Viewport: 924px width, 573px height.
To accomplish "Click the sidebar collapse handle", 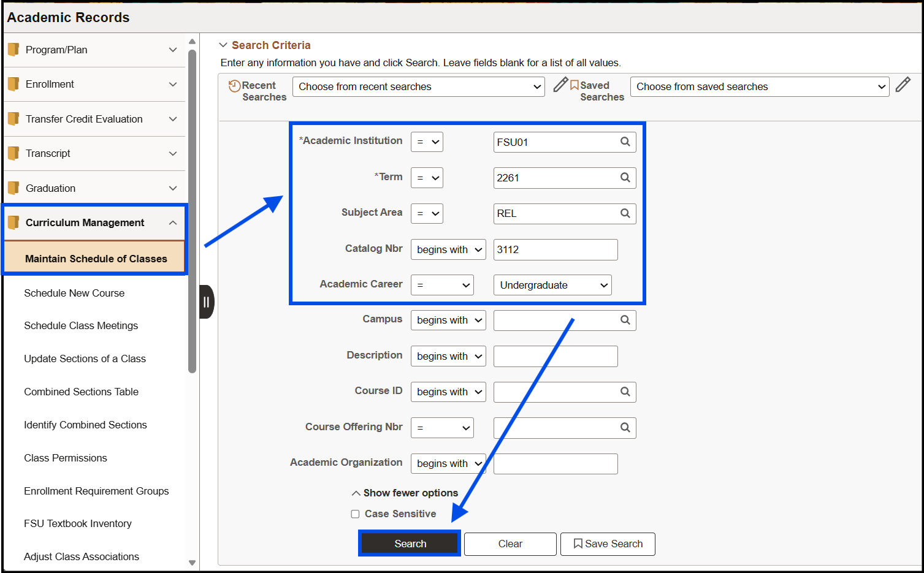I will point(206,302).
